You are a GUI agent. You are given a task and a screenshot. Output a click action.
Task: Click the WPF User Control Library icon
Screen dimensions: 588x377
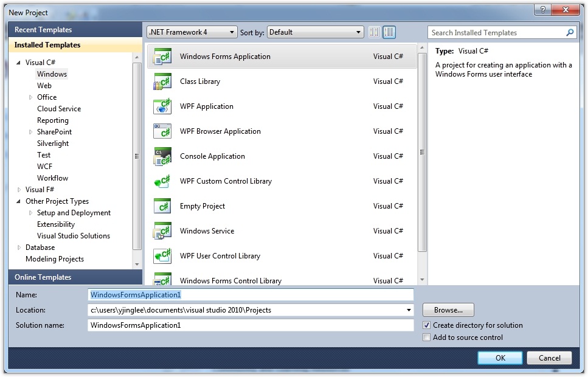coord(162,256)
